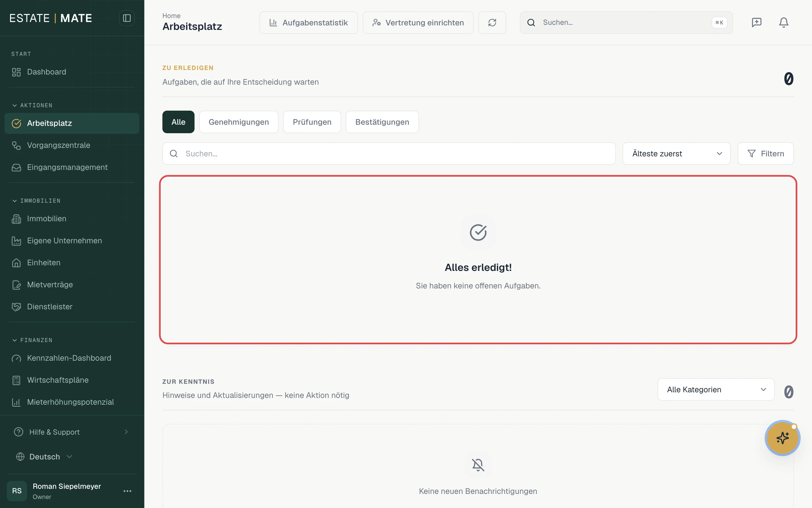Open Dienstleister sidebar item
This screenshot has height=508, width=812.
[x=72, y=307]
